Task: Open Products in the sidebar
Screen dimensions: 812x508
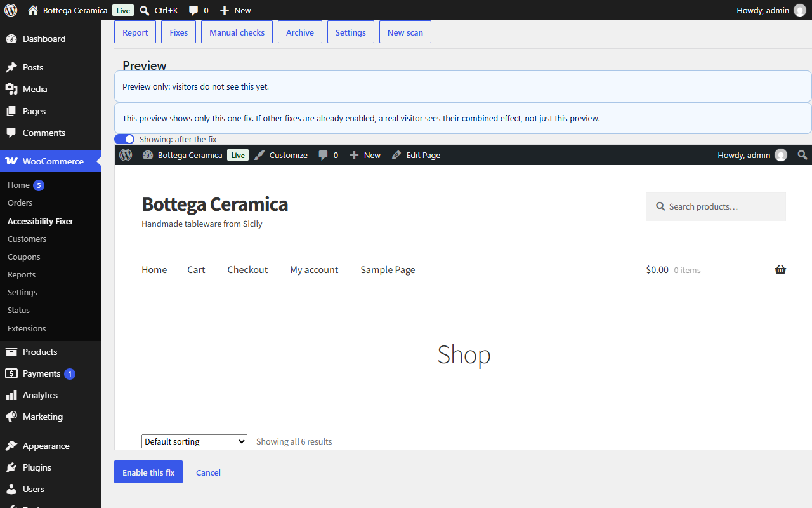Action: pos(51,352)
